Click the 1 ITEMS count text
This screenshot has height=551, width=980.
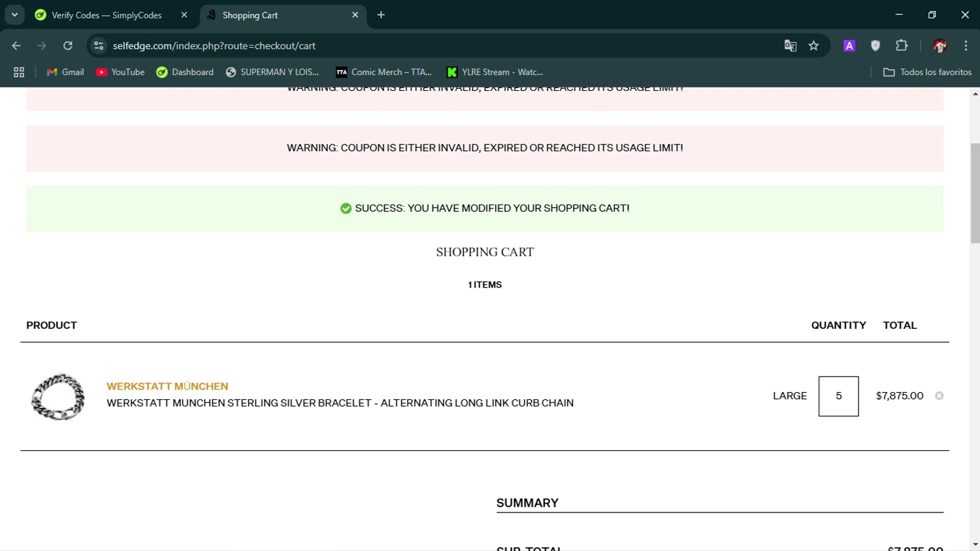pos(485,285)
